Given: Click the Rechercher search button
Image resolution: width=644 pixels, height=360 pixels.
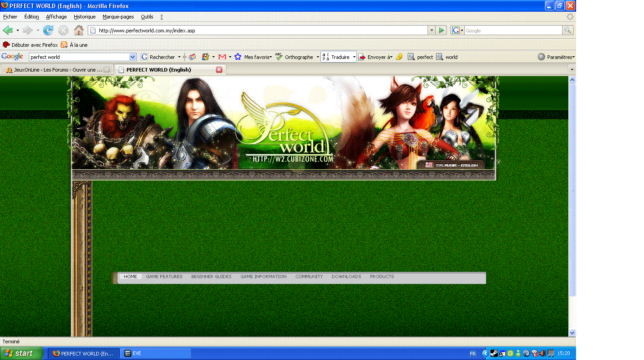Looking at the screenshot, I should [x=158, y=57].
